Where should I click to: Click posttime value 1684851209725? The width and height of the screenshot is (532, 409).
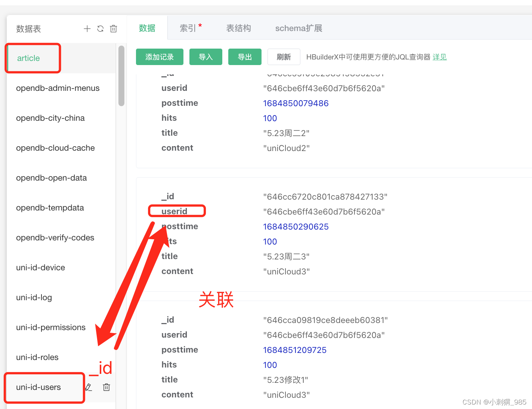(295, 350)
